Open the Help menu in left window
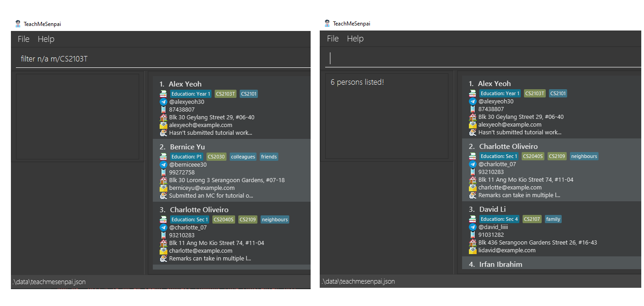 (46, 39)
